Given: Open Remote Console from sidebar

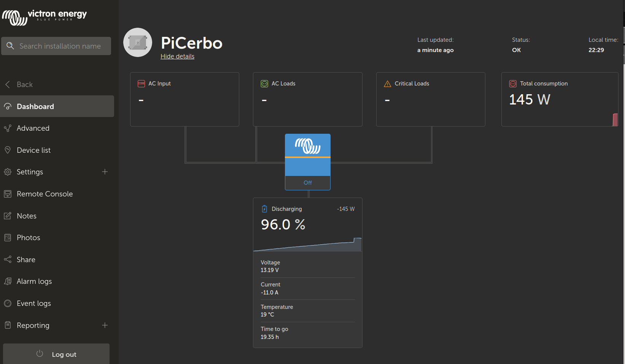Looking at the screenshot, I should (x=45, y=194).
